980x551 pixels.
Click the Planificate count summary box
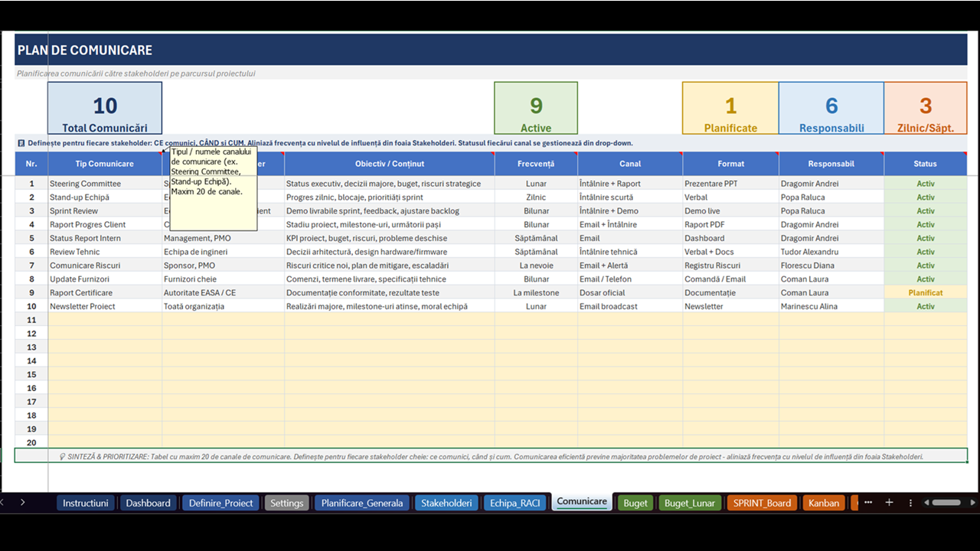730,109
